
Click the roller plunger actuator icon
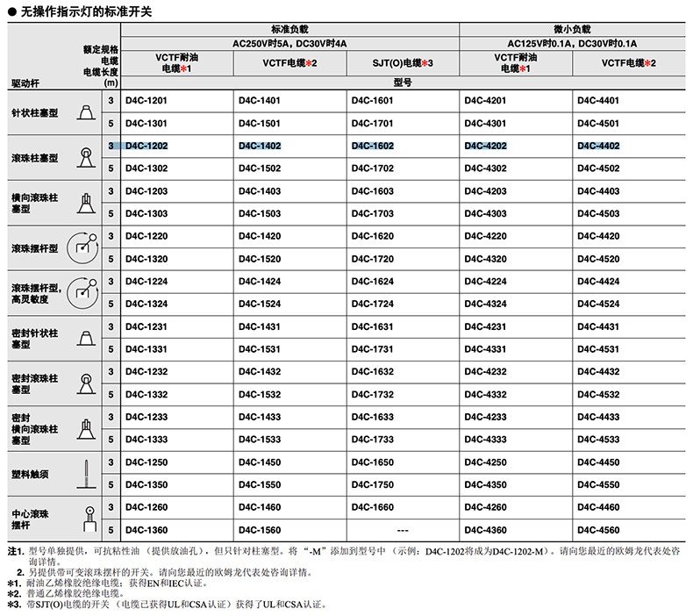coord(85,156)
